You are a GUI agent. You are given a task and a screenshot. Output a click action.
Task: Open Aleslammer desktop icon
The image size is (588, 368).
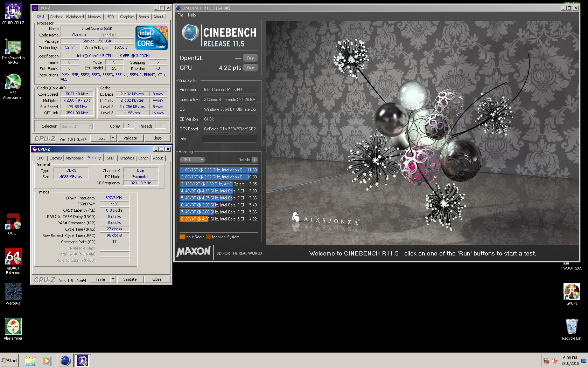13,329
